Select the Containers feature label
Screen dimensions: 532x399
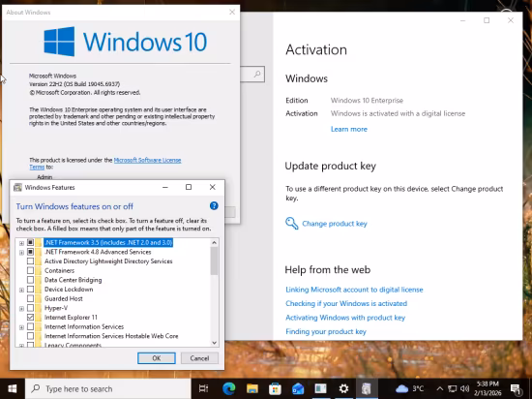click(x=59, y=270)
